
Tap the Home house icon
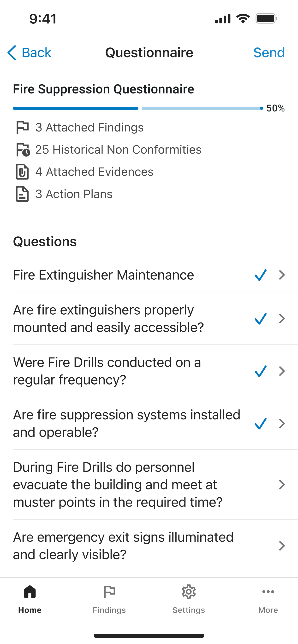pos(30,592)
